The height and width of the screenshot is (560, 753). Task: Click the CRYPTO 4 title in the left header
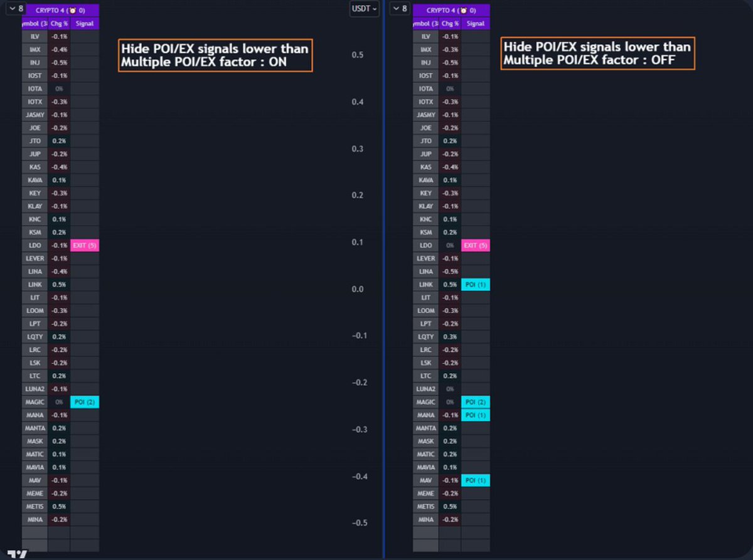point(55,10)
